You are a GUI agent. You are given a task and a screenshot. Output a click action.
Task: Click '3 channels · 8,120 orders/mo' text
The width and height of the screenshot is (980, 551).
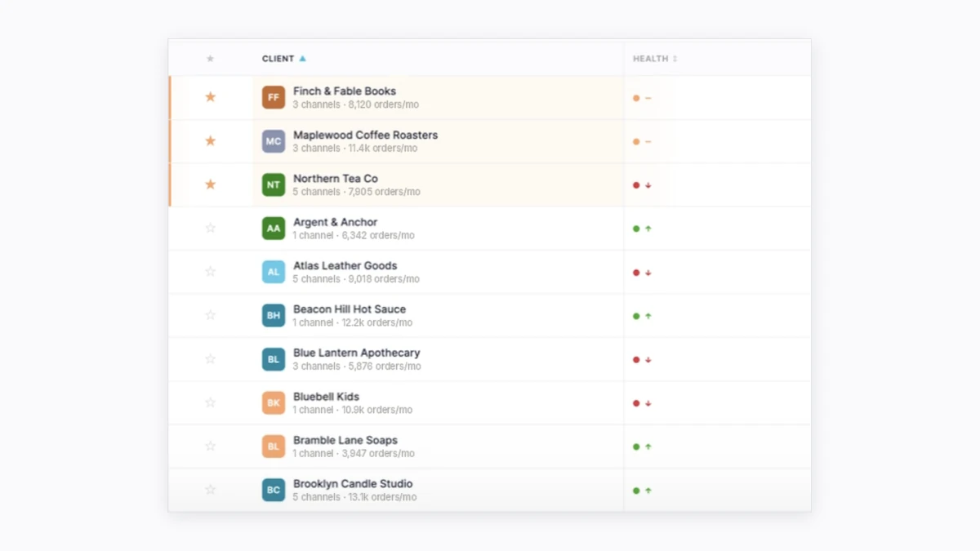point(356,104)
